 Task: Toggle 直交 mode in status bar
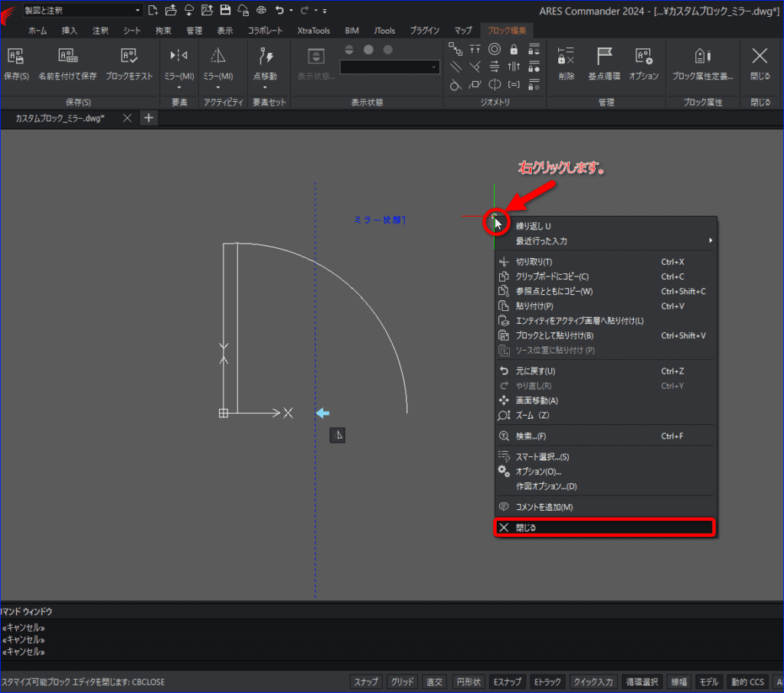coord(435,682)
